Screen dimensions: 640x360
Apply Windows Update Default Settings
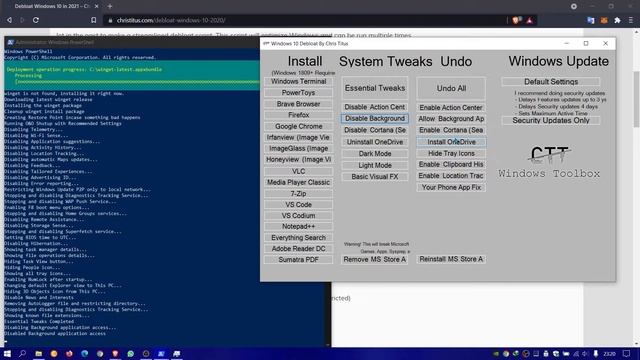click(x=551, y=82)
